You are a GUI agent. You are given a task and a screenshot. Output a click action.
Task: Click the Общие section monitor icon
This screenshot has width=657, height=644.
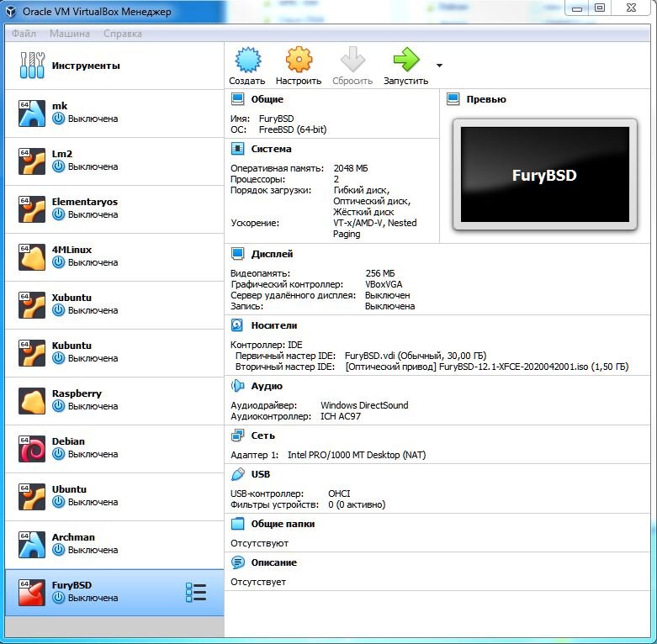click(237, 99)
